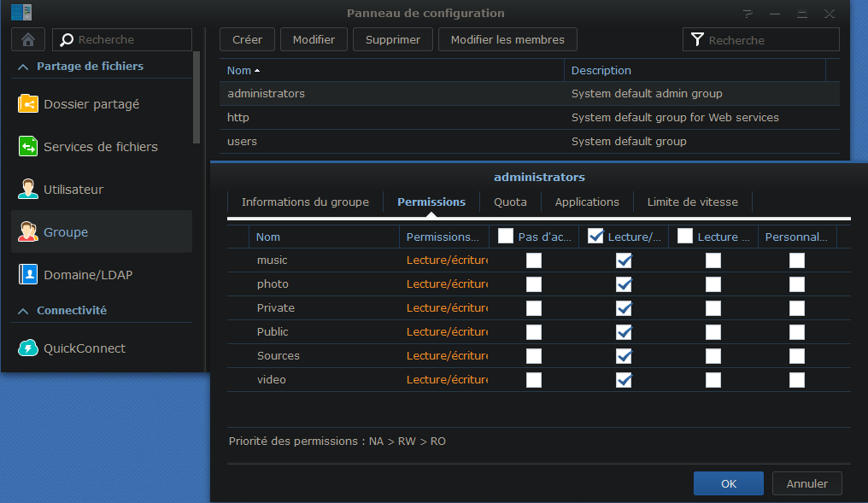Toggle the Lecture seule header checkbox
Image resolution: width=868 pixels, height=503 pixels.
tap(685, 237)
